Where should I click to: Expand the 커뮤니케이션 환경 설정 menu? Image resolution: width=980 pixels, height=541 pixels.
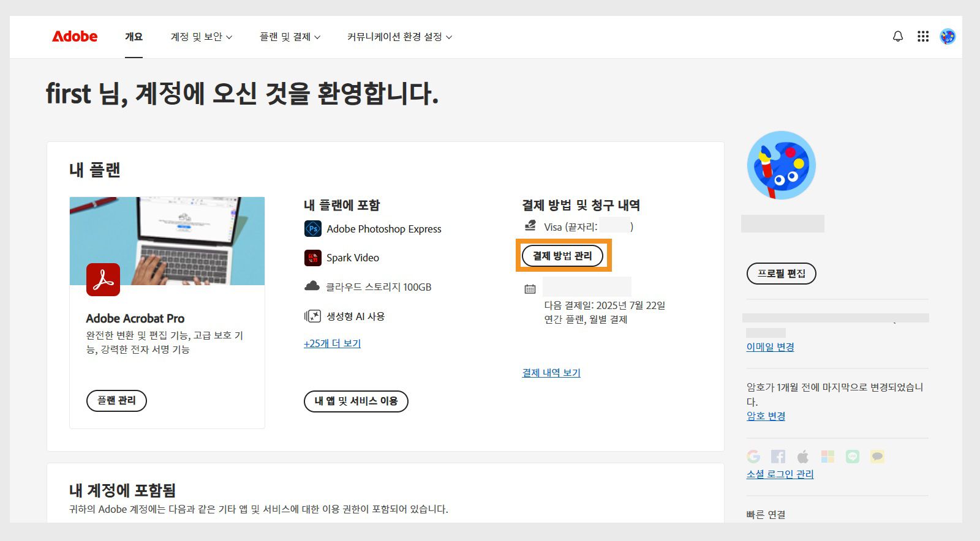pos(400,37)
